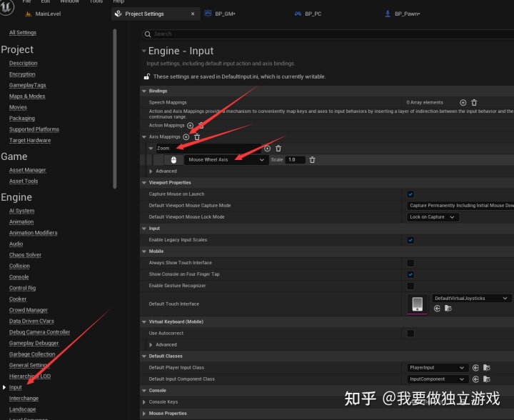Collapse the Zoom mapping entry
Image resolution: width=514 pixels, height=420 pixels.
151,148
